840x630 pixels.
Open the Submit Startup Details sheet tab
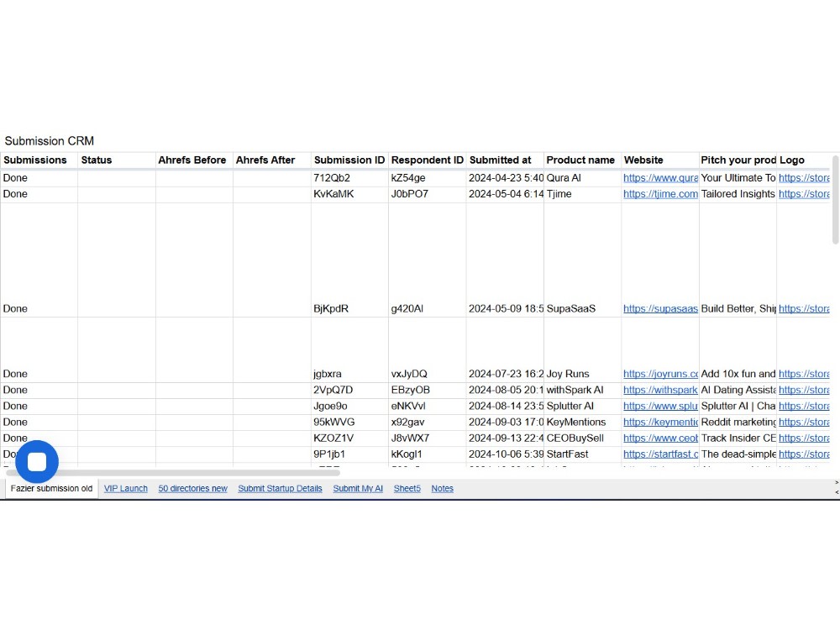(x=281, y=489)
